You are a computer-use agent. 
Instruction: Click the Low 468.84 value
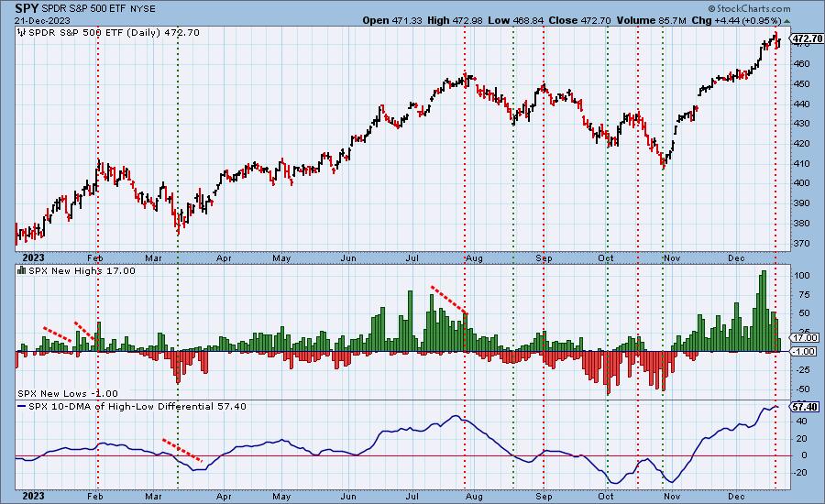point(515,20)
